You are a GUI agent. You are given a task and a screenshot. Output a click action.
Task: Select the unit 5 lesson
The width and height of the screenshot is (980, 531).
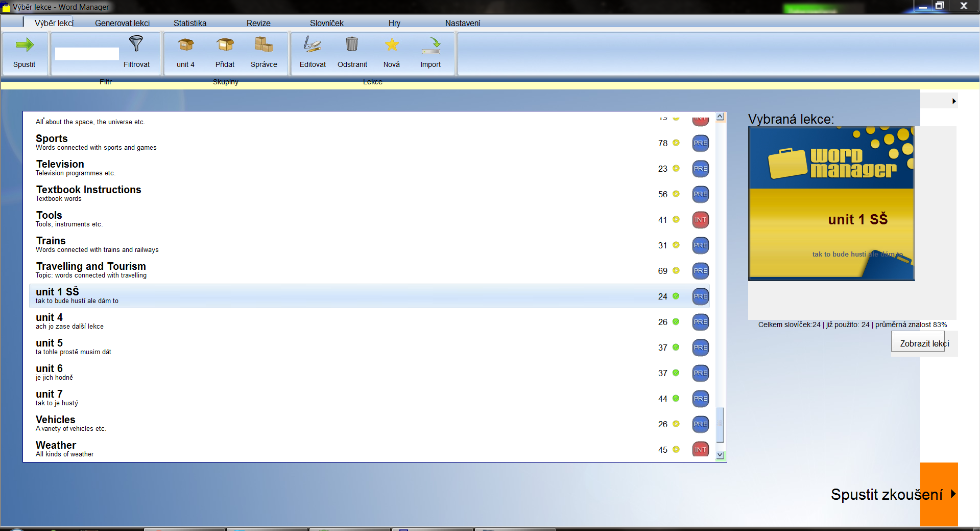[x=369, y=347]
